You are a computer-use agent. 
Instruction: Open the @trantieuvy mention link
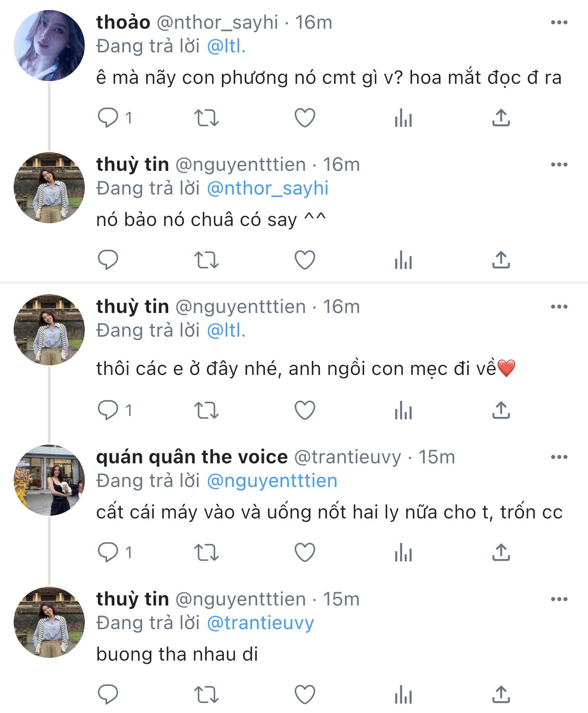pos(260,623)
